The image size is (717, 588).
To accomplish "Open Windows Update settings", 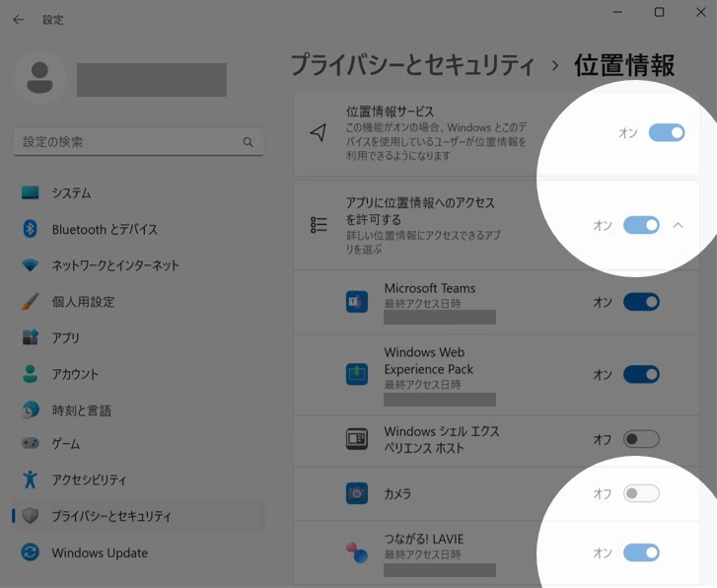I will point(100,552).
